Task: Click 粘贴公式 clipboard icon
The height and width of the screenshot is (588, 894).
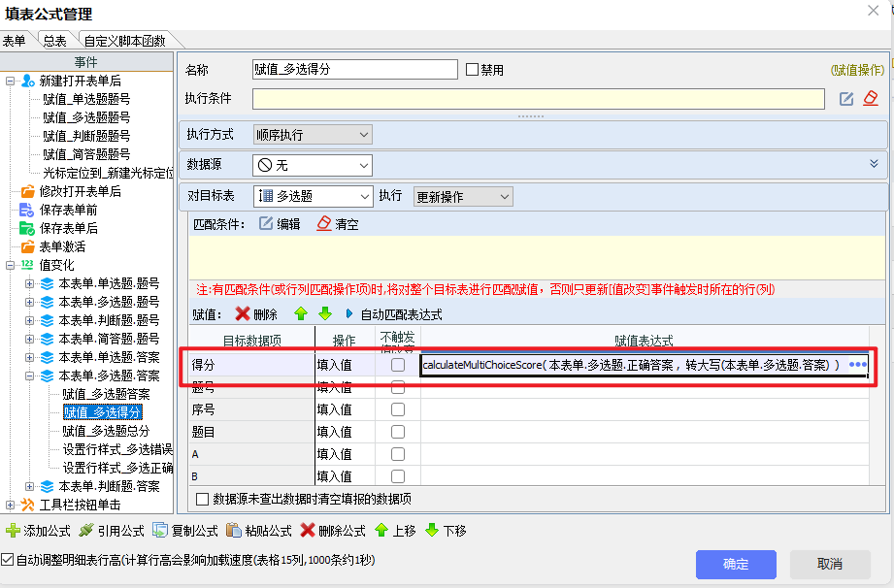Action: (233, 531)
